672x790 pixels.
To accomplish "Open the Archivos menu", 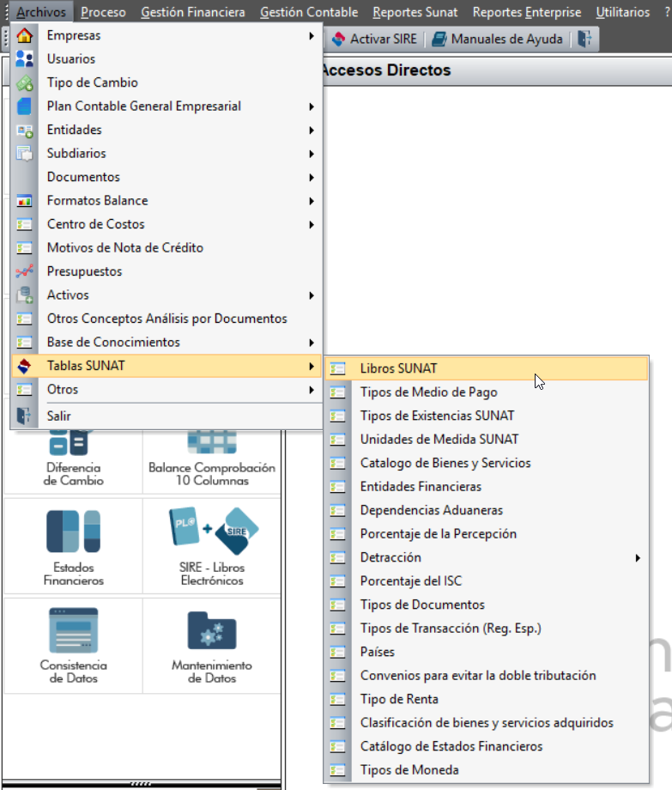I will [x=41, y=11].
